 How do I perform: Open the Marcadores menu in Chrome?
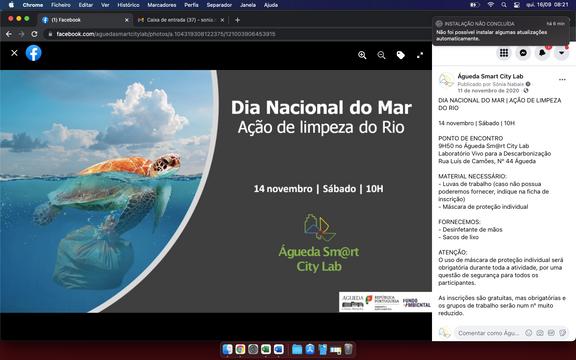pyautogui.click(x=162, y=5)
